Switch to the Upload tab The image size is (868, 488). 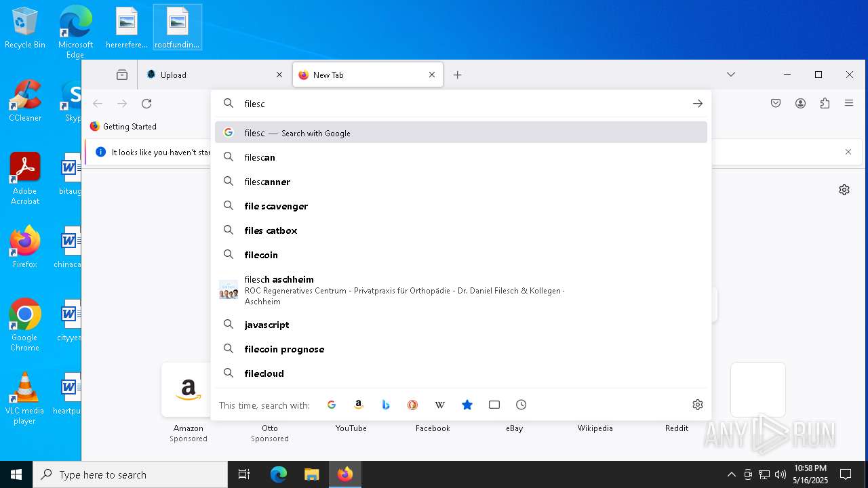214,75
